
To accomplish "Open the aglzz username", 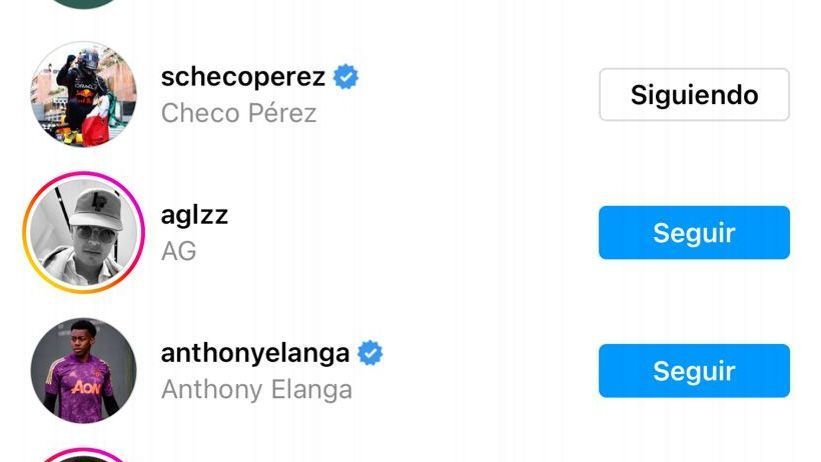I will pos(194,216).
